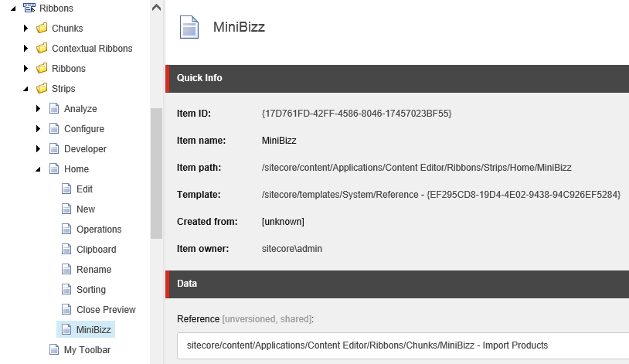
Task: Collapse the Data section header
Action: (397, 284)
